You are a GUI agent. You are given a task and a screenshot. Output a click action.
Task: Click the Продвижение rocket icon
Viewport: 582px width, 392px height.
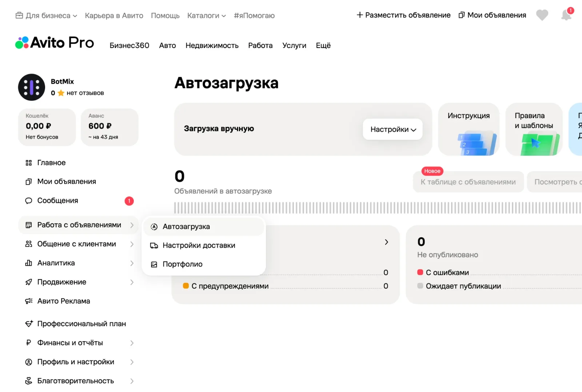[29, 282]
